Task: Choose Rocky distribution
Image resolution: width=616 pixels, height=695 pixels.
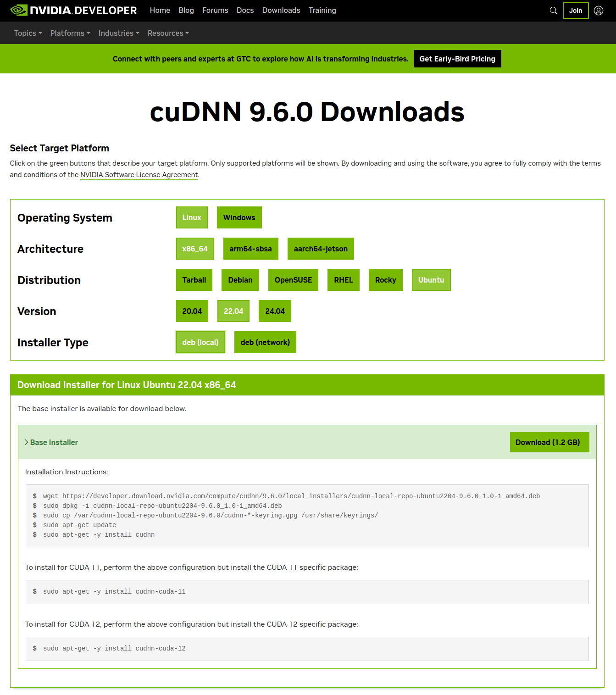Action: click(386, 280)
